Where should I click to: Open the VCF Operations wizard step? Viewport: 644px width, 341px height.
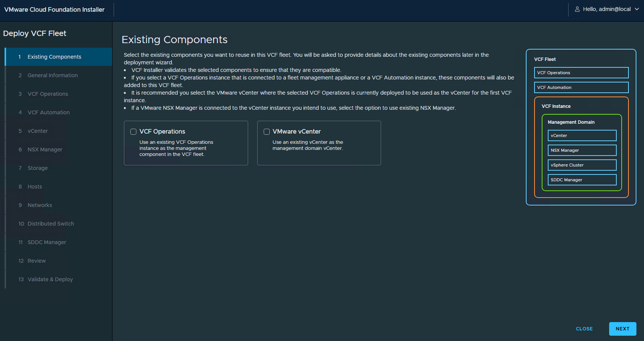click(x=58, y=94)
